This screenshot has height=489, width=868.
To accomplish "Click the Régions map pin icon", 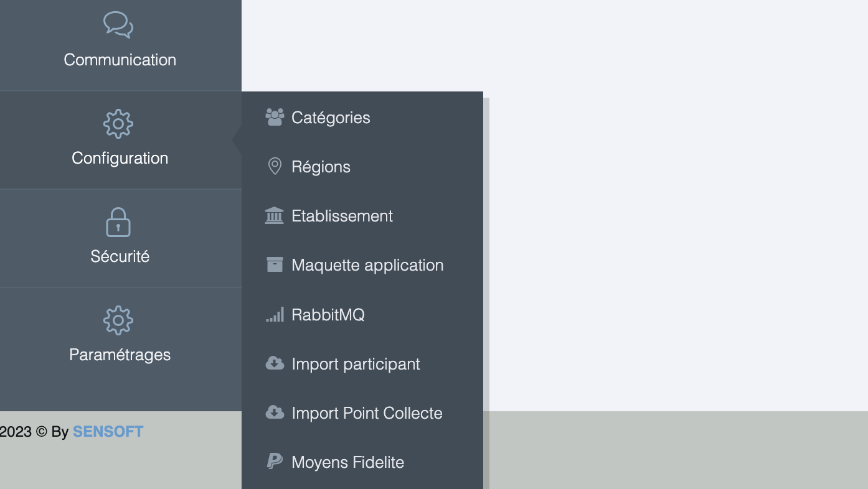I will (275, 166).
